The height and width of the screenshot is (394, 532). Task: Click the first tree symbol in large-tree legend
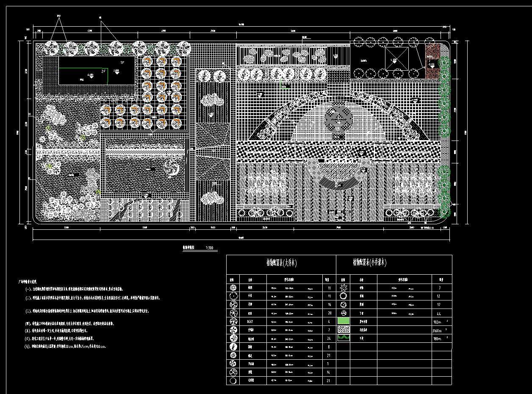pos(233,288)
